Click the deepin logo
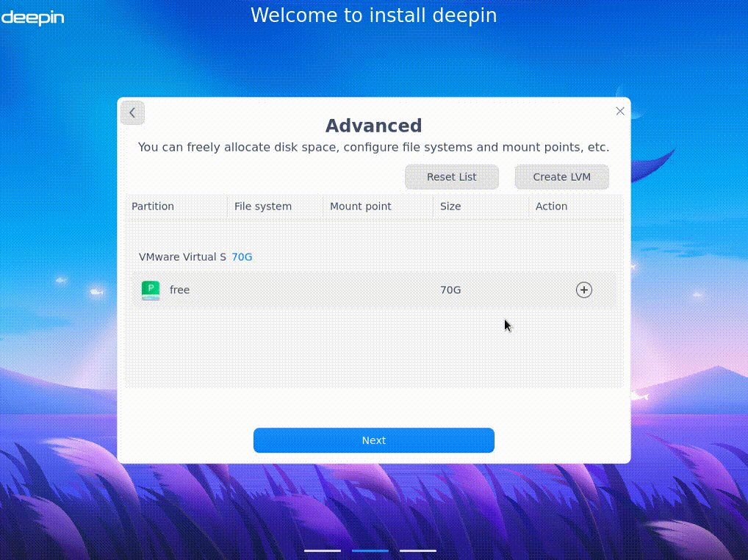This screenshot has width=748, height=560. (32, 18)
